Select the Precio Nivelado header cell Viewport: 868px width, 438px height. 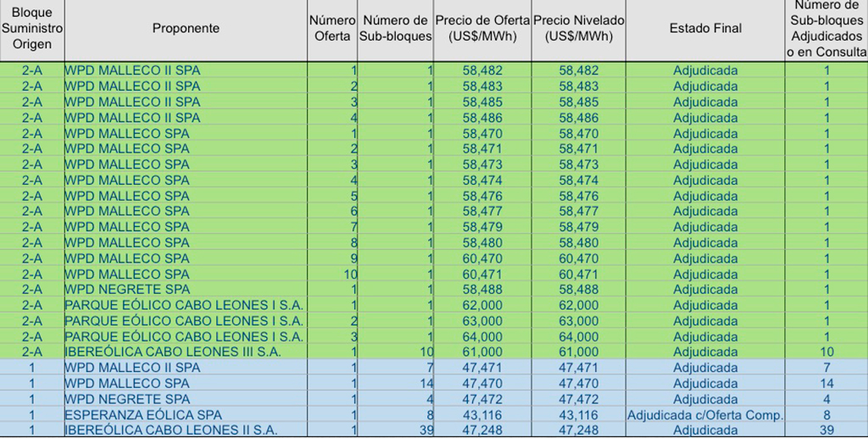point(578,28)
